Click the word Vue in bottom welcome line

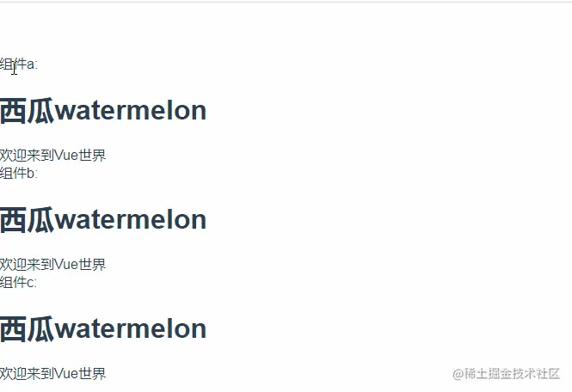pyautogui.click(x=66, y=373)
